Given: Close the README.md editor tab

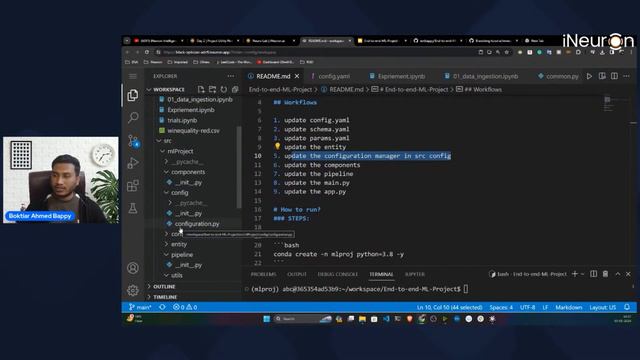Looking at the screenshot, I should 297,76.
